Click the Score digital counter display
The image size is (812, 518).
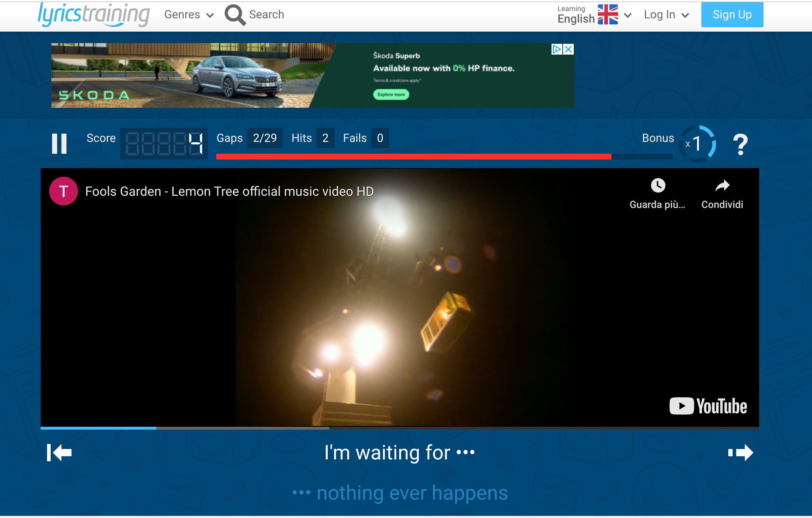click(164, 143)
